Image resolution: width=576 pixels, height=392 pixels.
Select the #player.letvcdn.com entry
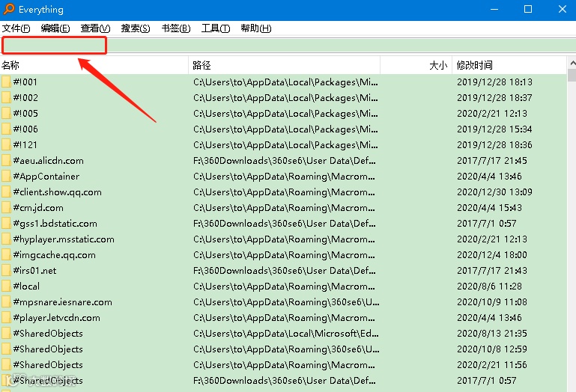(56, 317)
